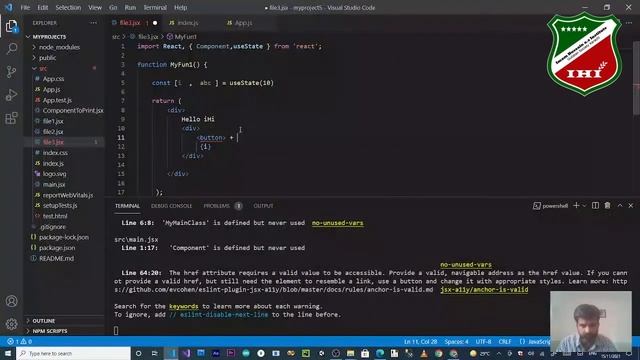Screen dimensions: 640x360
Task: Open the Source Control view
Action: point(11,72)
